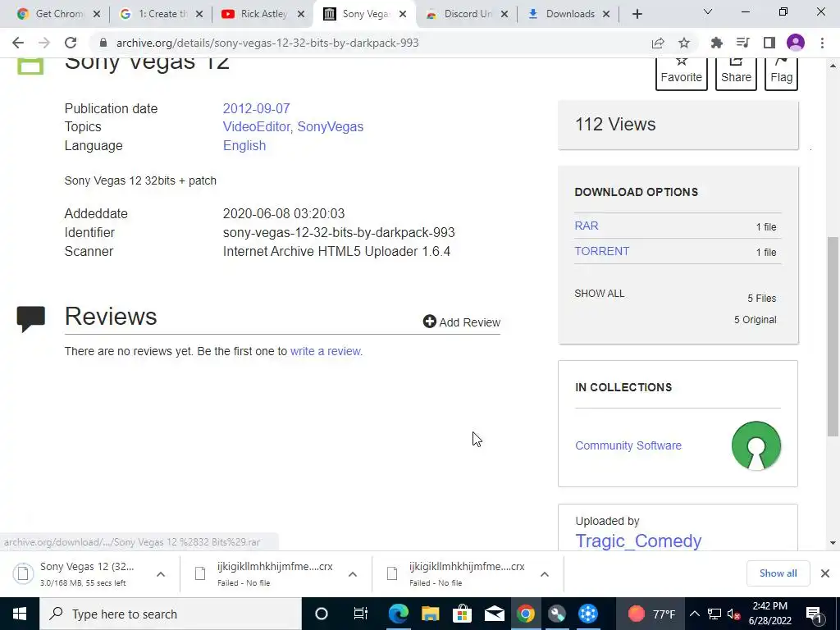Bookmark this page with the star icon
This screenshot has width=840, height=630.
(684, 43)
